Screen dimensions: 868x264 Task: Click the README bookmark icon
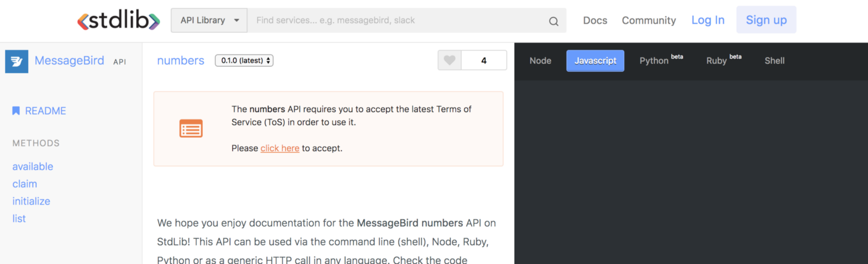tap(16, 111)
